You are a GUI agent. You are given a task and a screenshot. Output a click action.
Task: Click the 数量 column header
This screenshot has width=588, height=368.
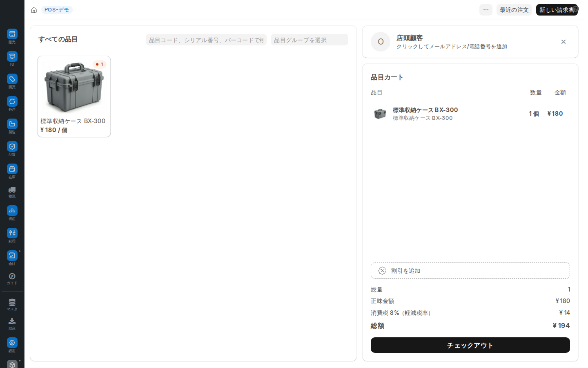pyautogui.click(x=536, y=93)
